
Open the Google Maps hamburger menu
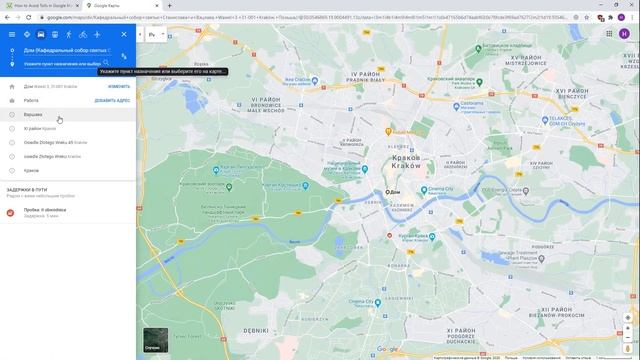point(12,35)
